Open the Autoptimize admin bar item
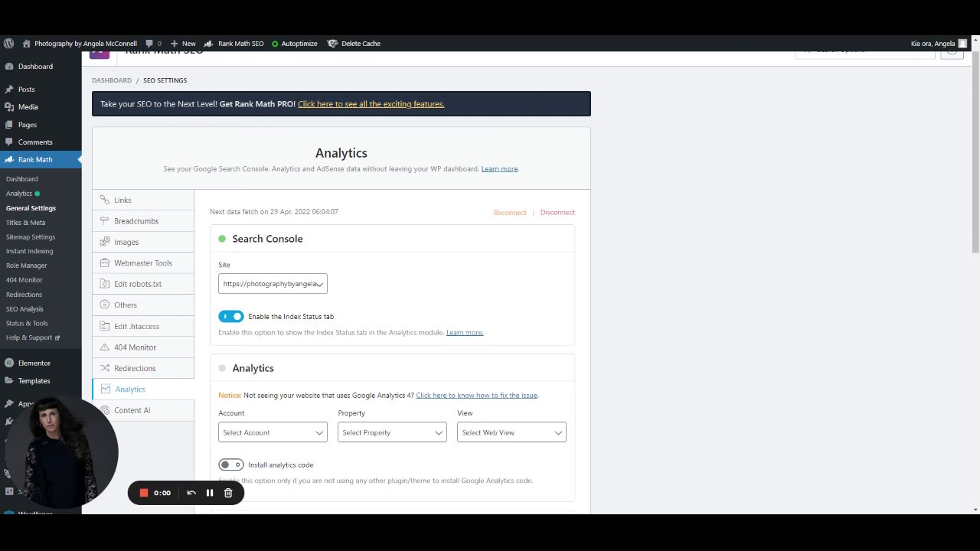 [x=295, y=44]
